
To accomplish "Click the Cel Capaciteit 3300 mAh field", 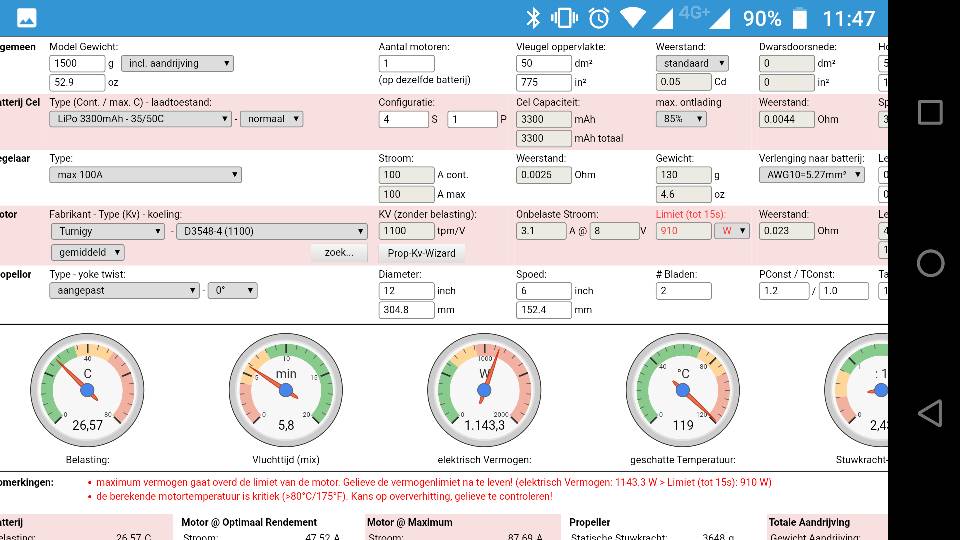I will click(544, 119).
